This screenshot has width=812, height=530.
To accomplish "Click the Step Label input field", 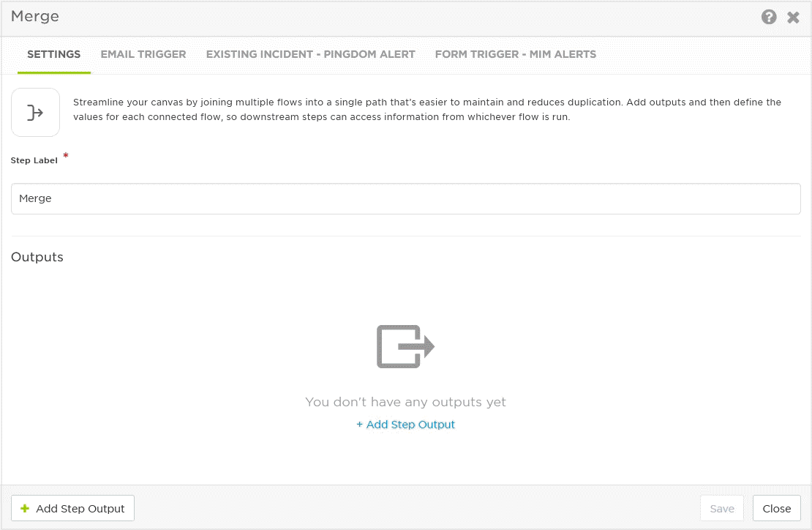I will [406, 198].
